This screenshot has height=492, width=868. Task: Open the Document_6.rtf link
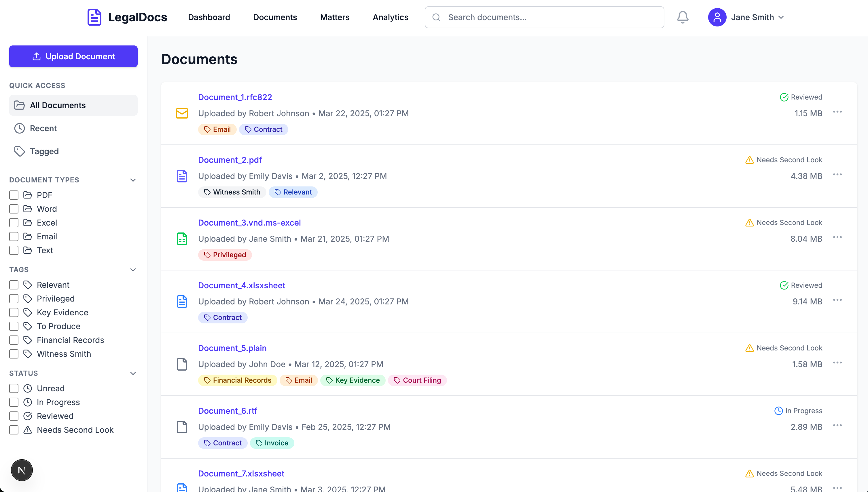click(x=228, y=411)
